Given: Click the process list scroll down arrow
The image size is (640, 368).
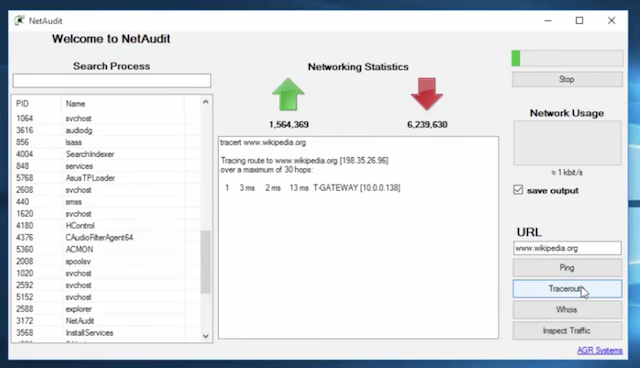Looking at the screenshot, I should (205, 336).
